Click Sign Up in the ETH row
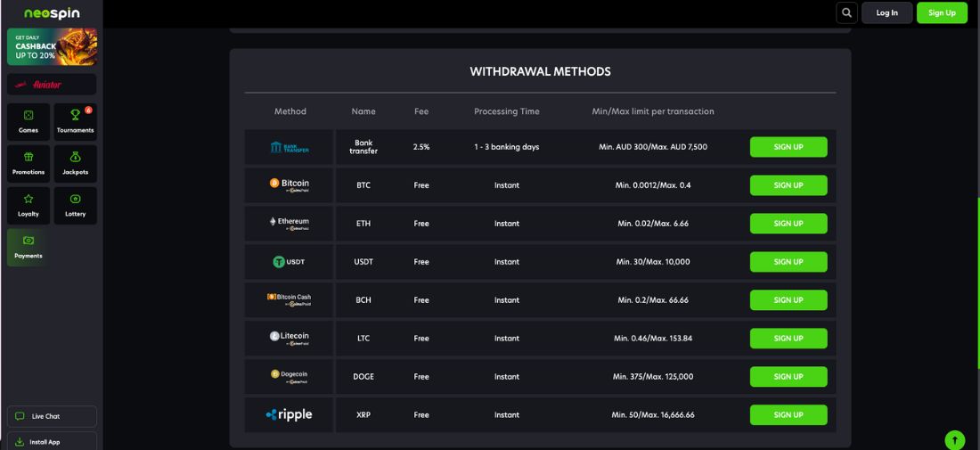Image resolution: width=980 pixels, height=450 pixels. 788,223
